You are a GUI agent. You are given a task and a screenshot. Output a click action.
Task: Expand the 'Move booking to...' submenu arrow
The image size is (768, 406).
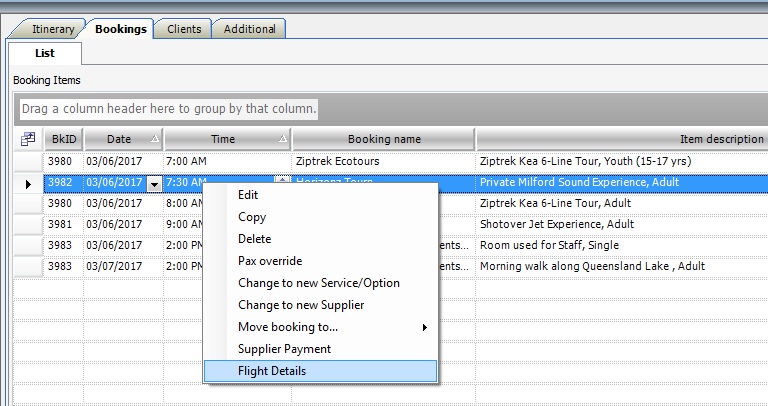(425, 327)
